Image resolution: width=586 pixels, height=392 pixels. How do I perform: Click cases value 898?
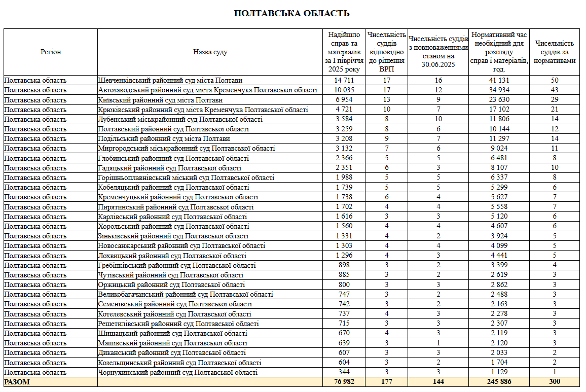(x=344, y=265)
